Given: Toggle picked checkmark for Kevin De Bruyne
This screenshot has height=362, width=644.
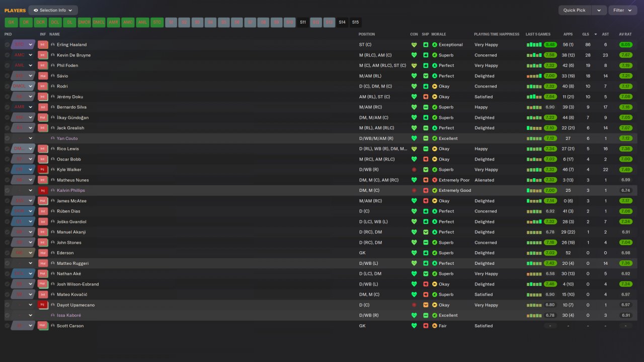Looking at the screenshot, I should coord(7,55).
